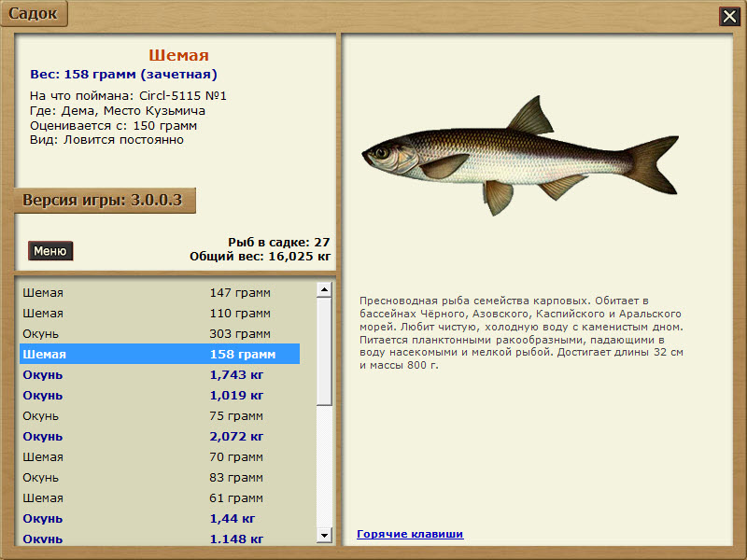Click the scroll up arrow in fish list
The image size is (747, 560).
(x=324, y=289)
